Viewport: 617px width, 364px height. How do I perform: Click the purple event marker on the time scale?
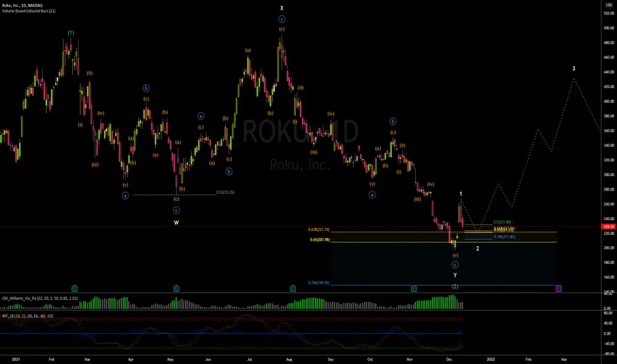click(x=558, y=289)
